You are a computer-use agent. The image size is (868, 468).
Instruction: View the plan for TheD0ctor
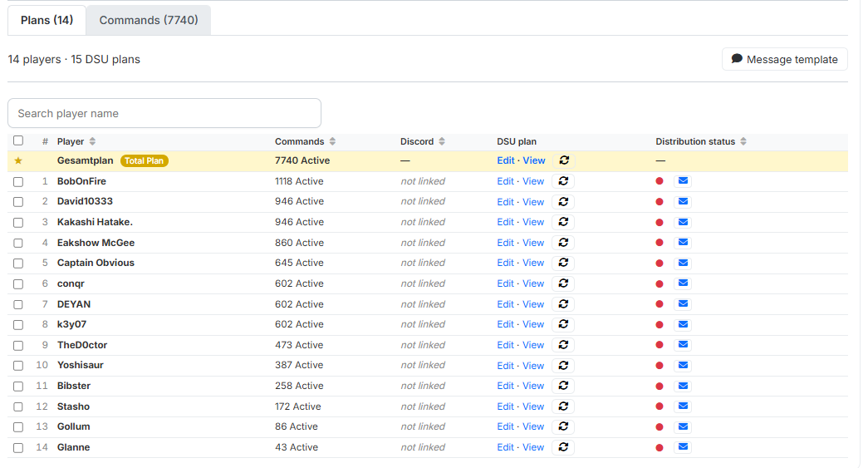tap(533, 345)
